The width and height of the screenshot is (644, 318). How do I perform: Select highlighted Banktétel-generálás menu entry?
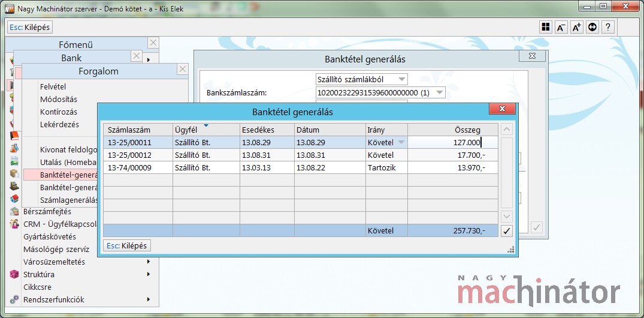61,175
